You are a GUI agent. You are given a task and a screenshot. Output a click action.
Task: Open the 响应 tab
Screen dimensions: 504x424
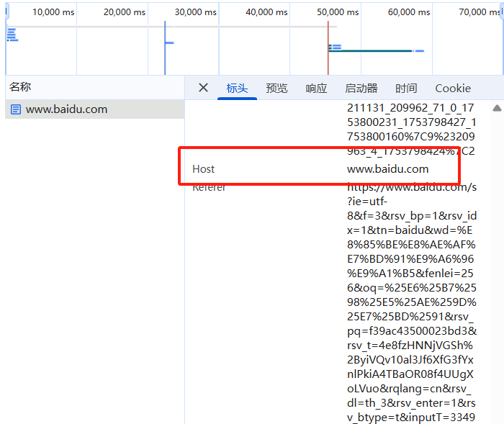(316, 88)
